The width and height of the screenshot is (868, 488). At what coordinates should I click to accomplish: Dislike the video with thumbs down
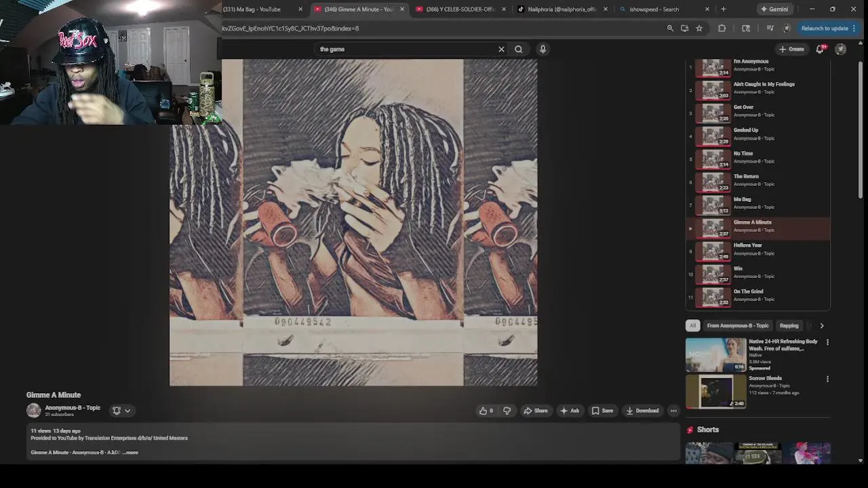click(x=507, y=411)
